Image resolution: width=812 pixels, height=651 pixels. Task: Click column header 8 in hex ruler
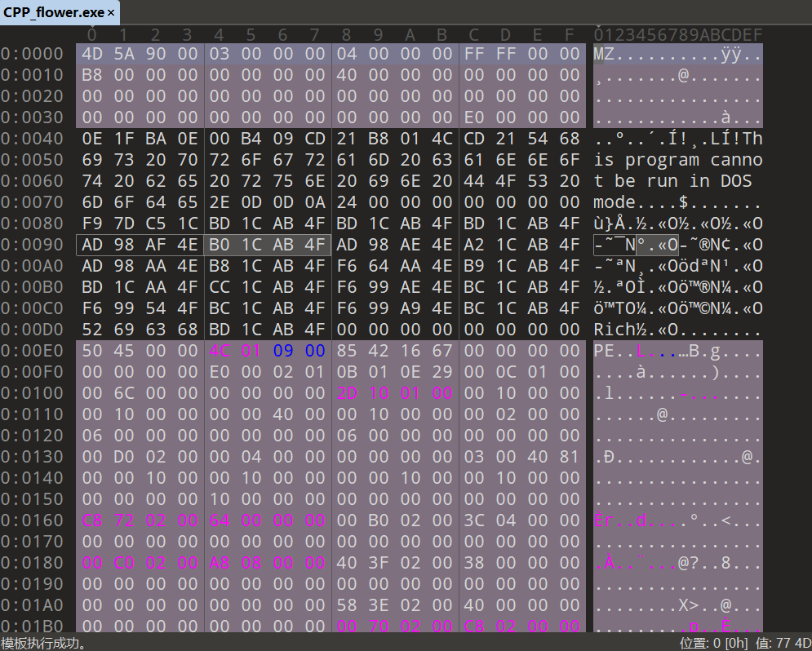pos(347,34)
